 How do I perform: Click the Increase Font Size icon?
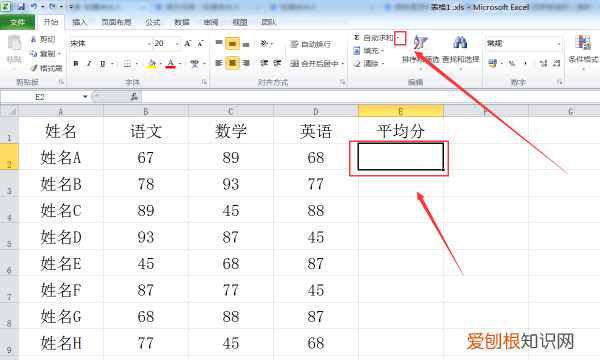188,44
